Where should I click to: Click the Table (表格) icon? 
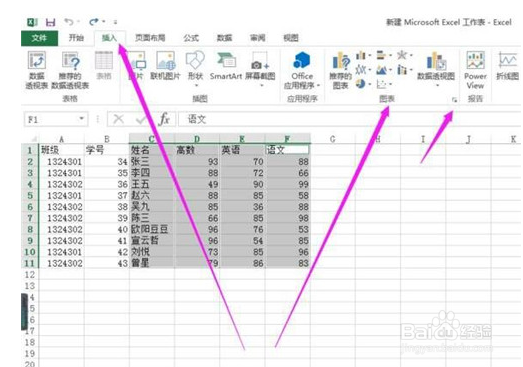[x=104, y=65]
